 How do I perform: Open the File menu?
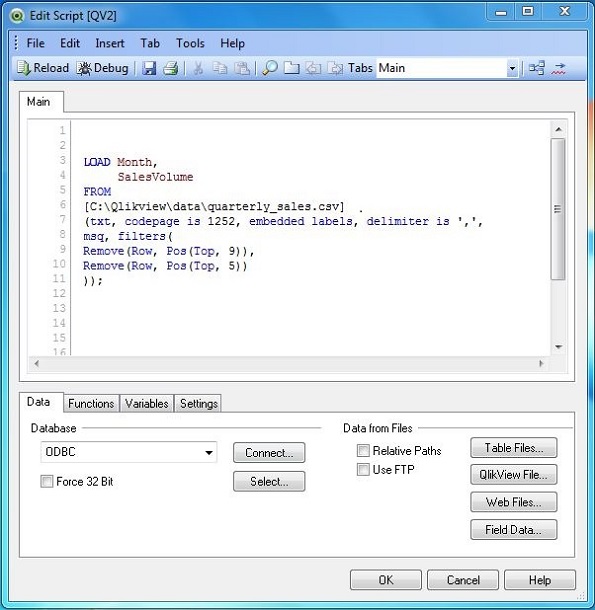point(35,43)
